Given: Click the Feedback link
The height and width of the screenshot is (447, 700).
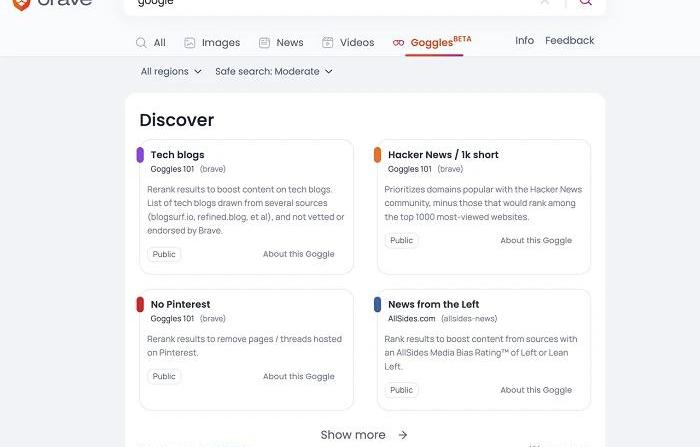Looking at the screenshot, I should [569, 41].
